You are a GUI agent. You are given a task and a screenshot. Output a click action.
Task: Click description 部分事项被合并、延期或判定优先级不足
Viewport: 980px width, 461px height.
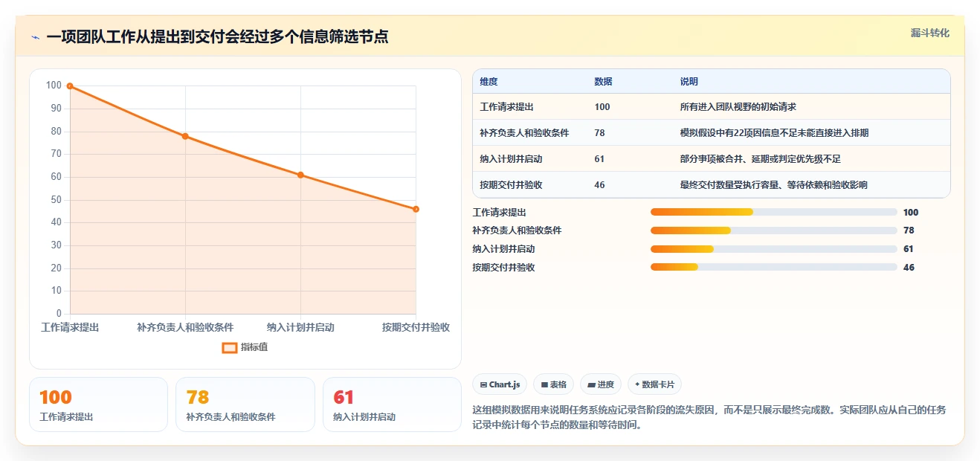[761, 159]
